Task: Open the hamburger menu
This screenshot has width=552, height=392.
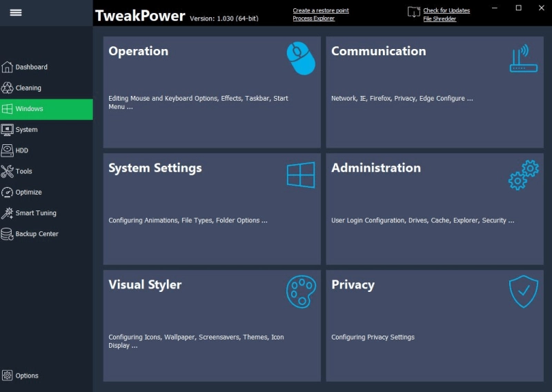Action: tap(16, 12)
